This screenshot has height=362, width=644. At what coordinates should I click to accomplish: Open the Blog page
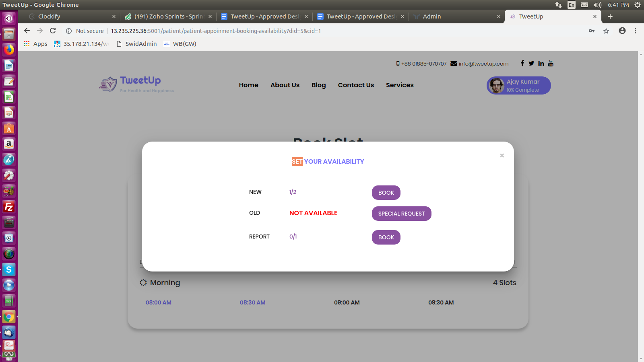click(x=319, y=85)
